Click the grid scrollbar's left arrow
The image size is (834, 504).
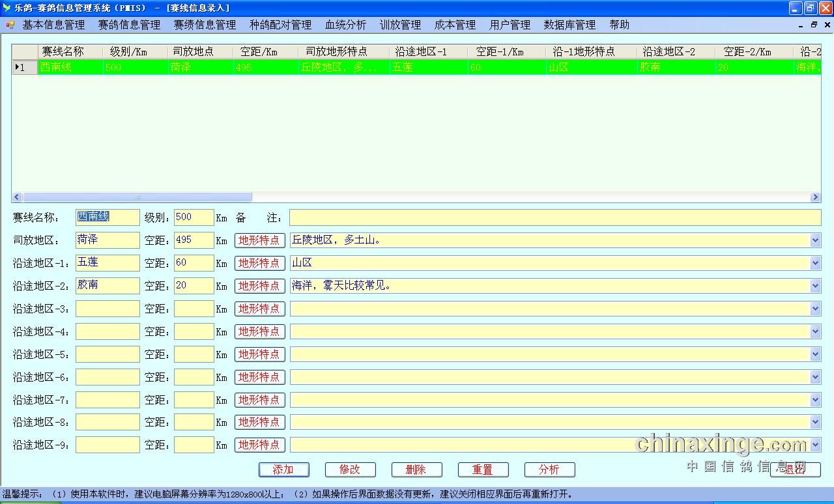tap(17, 197)
